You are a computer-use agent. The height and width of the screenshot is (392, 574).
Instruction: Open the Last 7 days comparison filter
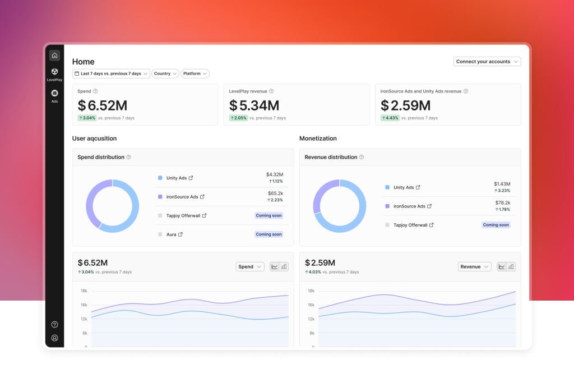111,73
